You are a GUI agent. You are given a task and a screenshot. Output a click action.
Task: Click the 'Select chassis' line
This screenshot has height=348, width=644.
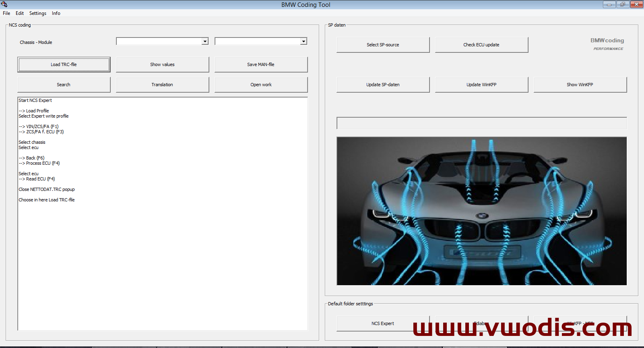tap(32, 142)
